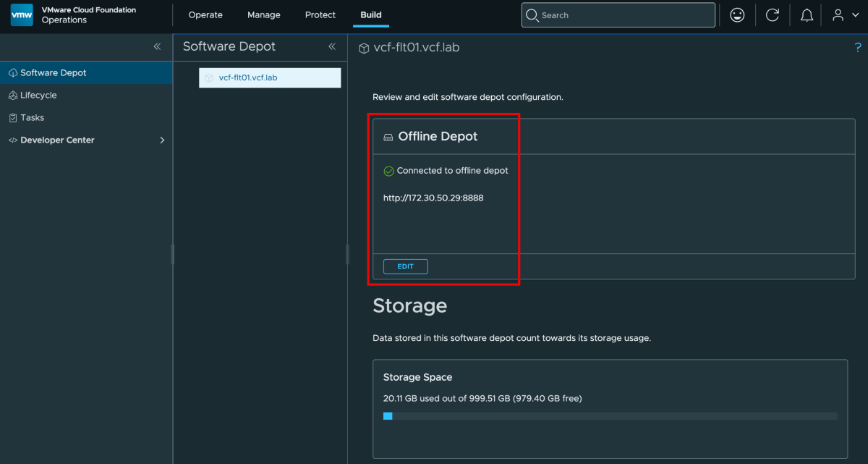Image resolution: width=868 pixels, height=464 pixels.
Task: Click the search magnifier icon
Action: [532, 15]
